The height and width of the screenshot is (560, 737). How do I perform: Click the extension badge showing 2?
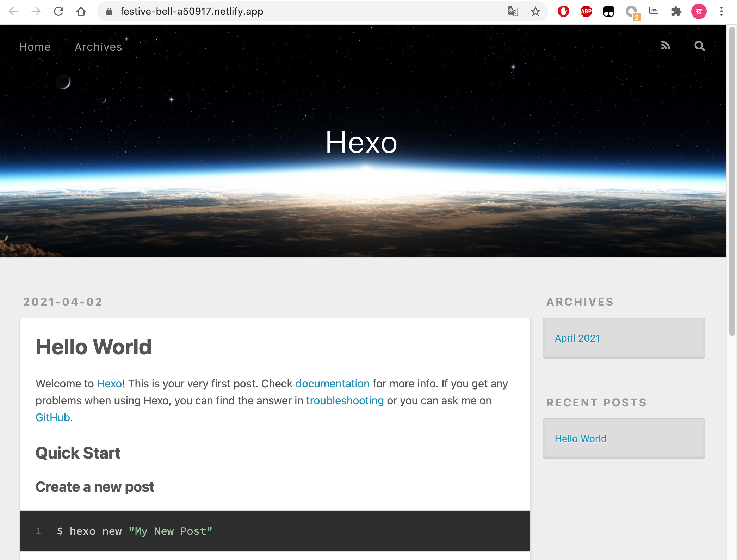pos(632,11)
